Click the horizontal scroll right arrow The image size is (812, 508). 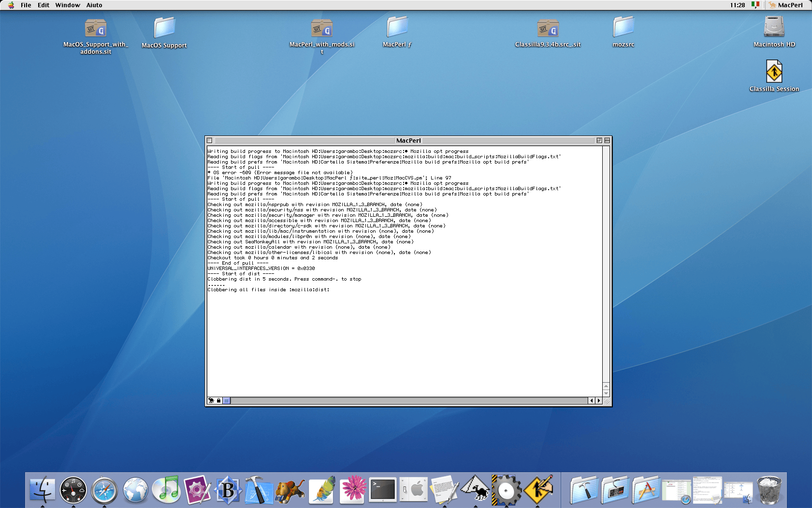point(599,401)
